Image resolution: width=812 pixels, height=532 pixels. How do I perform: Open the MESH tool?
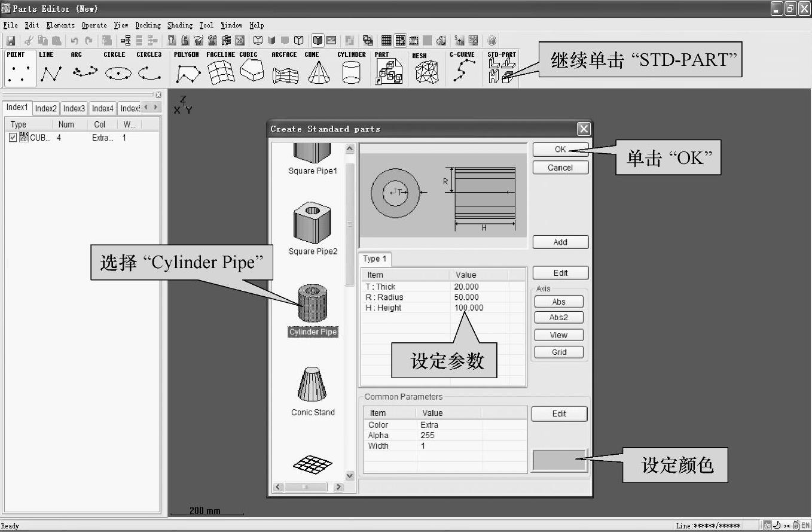(426, 69)
